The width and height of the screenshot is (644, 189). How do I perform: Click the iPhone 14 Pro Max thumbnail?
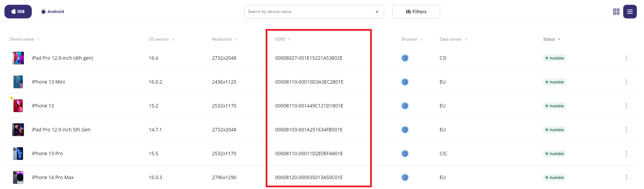[18, 177]
